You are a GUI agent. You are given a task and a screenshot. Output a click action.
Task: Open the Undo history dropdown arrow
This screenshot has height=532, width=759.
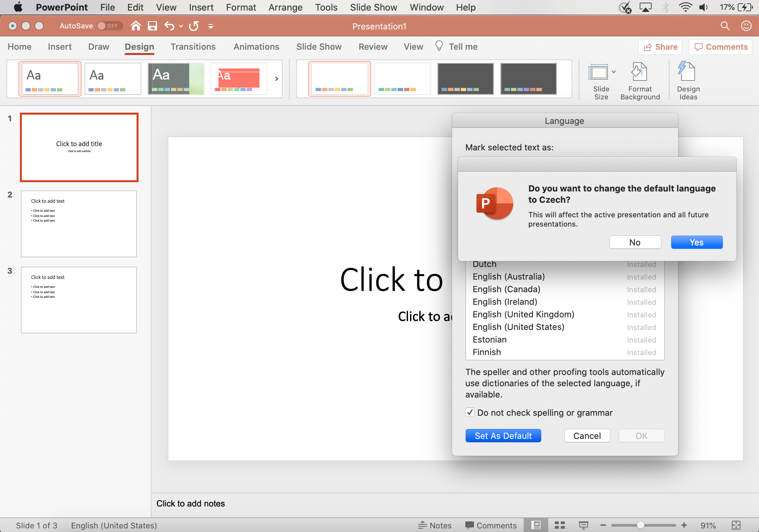click(x=181, y=26)
